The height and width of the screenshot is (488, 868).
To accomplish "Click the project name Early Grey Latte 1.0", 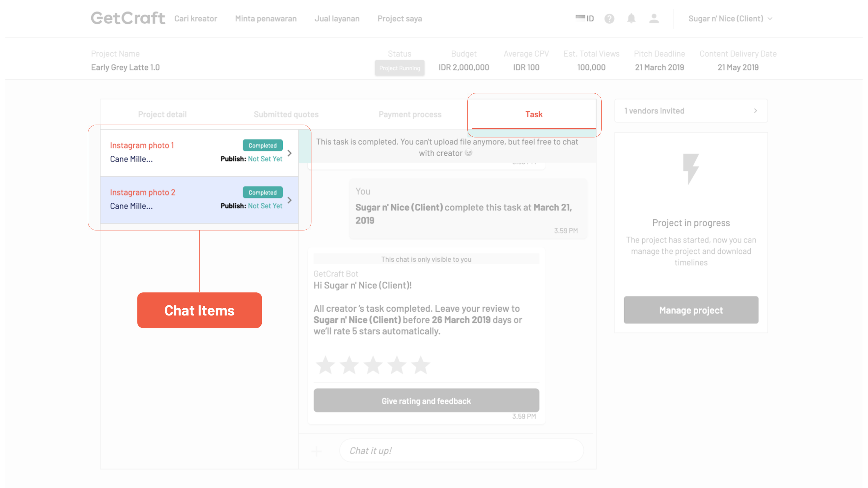I will [x=125, y=67].
